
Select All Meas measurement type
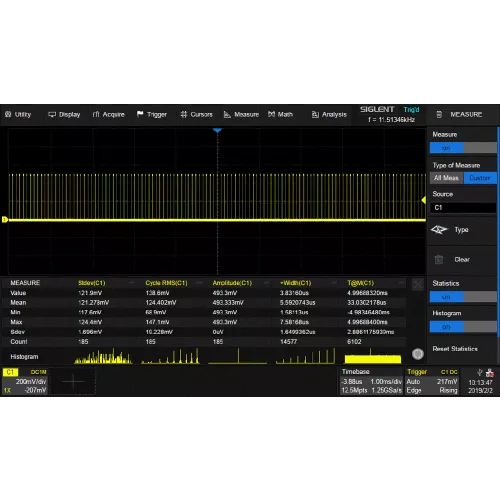[x=447, y=178]
